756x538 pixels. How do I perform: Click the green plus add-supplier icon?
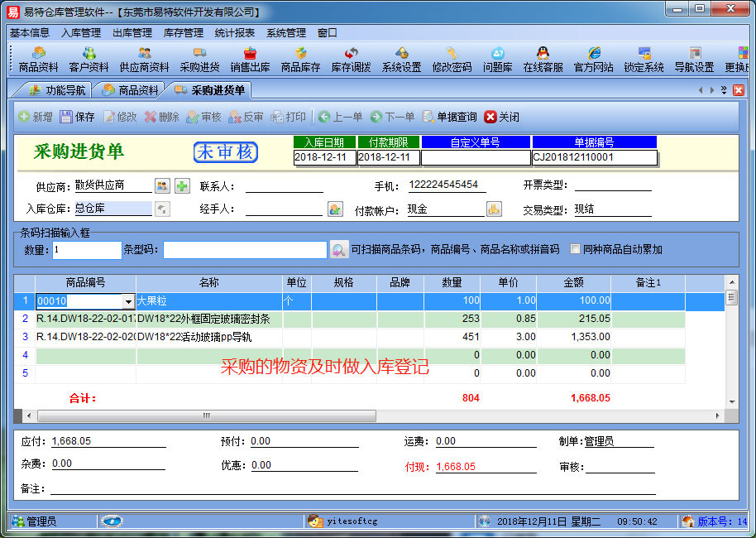point(181,186)
